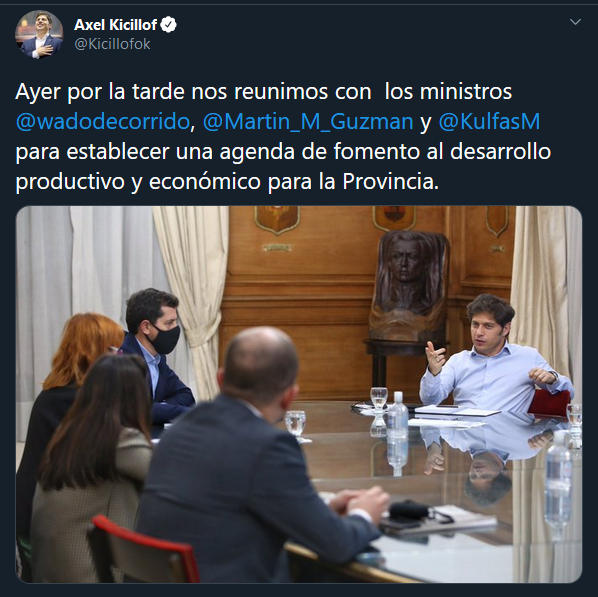
Task: Open the @wadodecorrido mention
Action: pos(103,122)
